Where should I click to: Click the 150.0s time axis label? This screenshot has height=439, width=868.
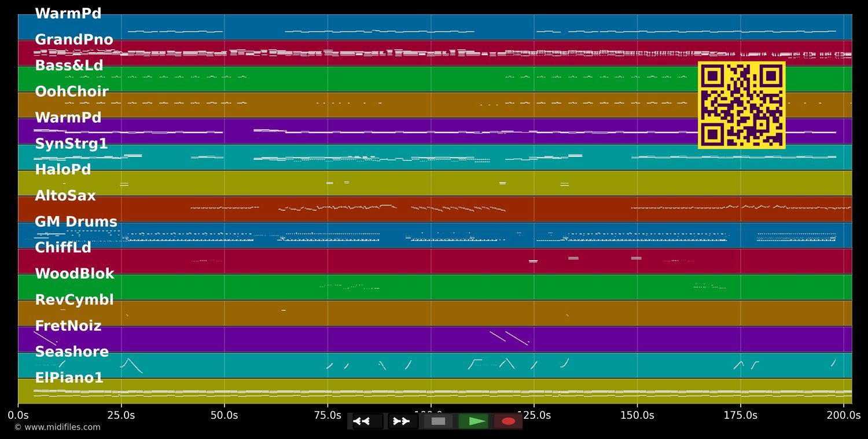click(x=637, y=415)
